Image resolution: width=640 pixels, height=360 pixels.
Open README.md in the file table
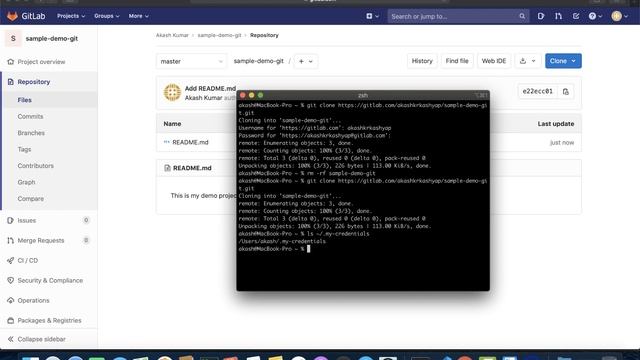[190, 142]
